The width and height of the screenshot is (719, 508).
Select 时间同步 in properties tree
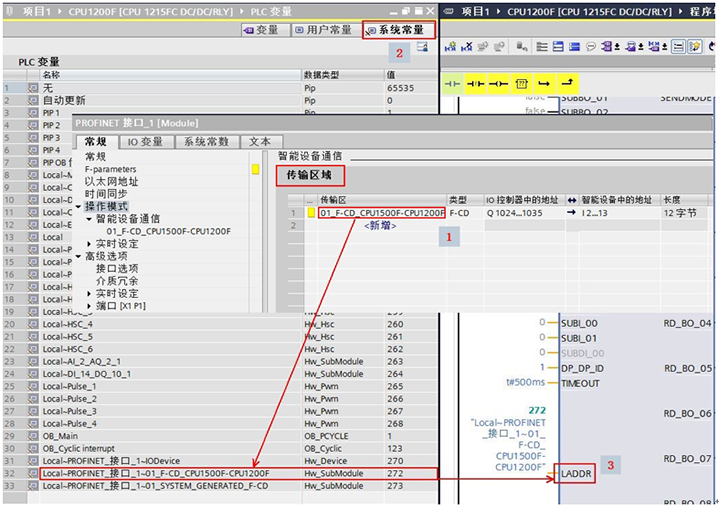pyautogui.click(x=106, y=194)
